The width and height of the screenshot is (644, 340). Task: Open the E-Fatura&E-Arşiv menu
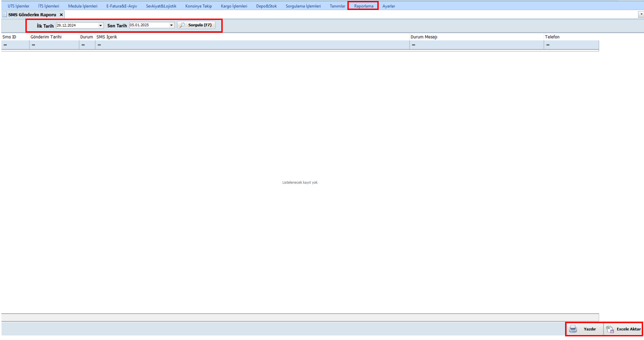(x=122, y=6)
